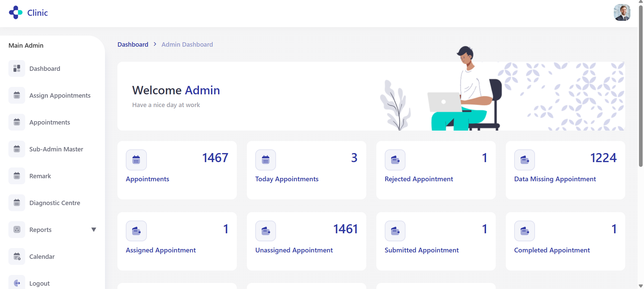
Task: Click the Calendar sidebar icon
Action: click(x=17, y=256)
